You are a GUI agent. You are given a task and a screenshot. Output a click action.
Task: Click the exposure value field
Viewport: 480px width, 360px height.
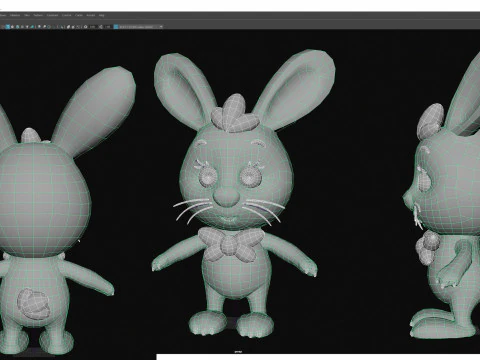pyautogui.click(x=93, y=27)
